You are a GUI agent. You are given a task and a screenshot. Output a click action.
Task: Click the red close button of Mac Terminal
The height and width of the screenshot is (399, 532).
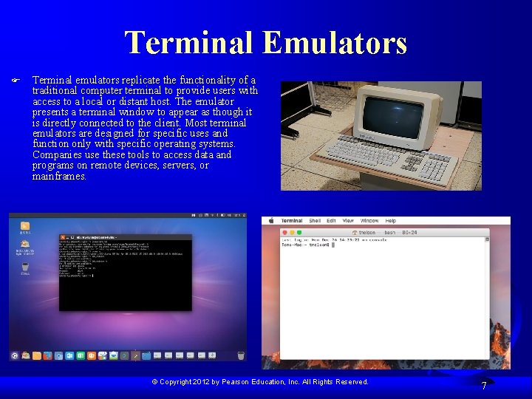(284, 233)
